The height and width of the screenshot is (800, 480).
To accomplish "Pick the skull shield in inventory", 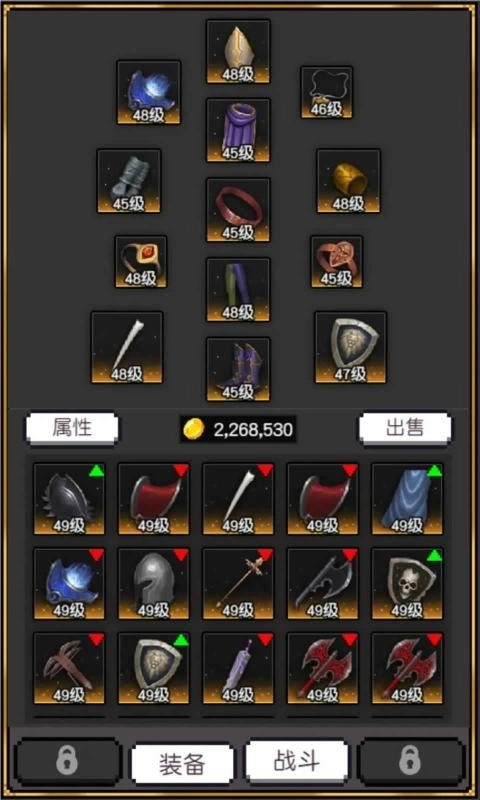I will tap(407, 584).
